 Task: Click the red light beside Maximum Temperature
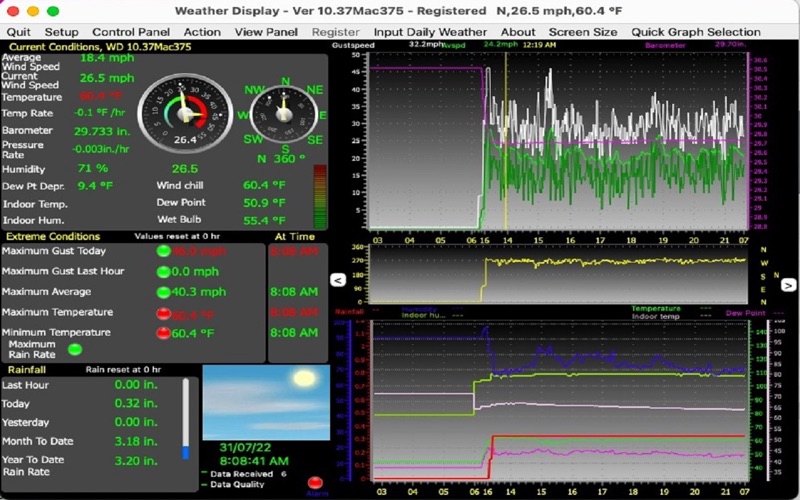pos(163,313)
